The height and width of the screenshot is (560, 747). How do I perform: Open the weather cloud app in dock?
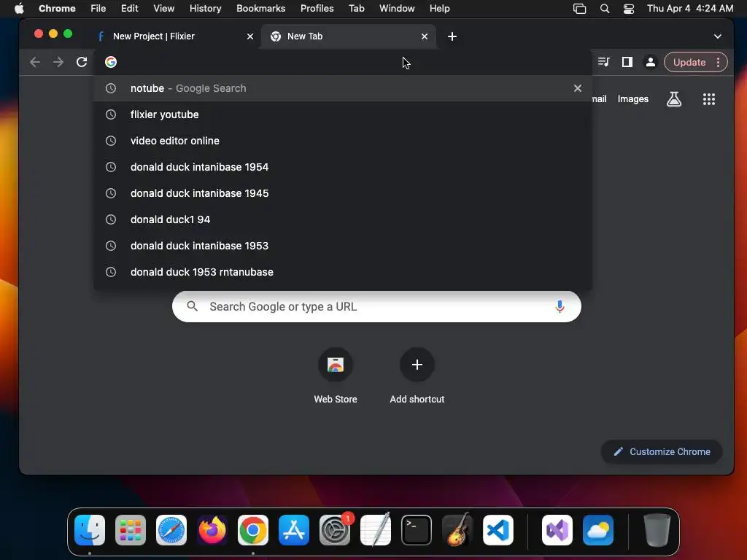(598, 530)
